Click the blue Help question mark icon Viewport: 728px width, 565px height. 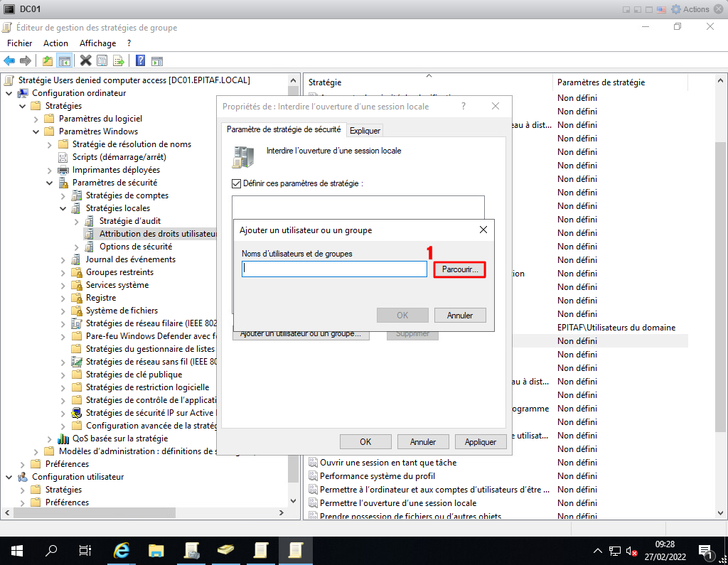pyautogui.click(x=141, y=60)
